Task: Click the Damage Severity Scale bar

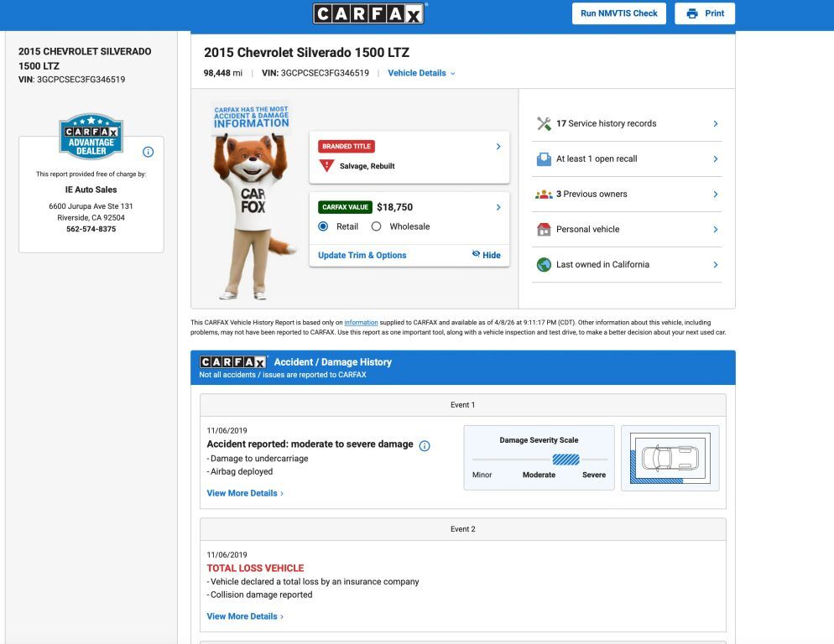Action: pyautogui.click(x=539, y=460)
